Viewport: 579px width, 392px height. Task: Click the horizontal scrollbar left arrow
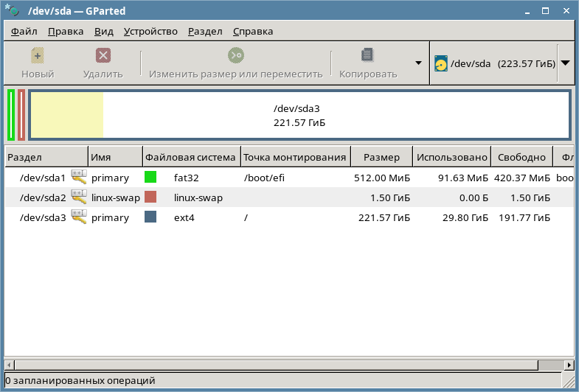[10, 365]
